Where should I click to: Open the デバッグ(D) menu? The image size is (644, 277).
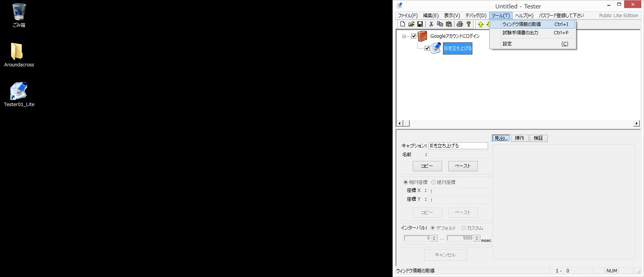[x=475, y=16]
